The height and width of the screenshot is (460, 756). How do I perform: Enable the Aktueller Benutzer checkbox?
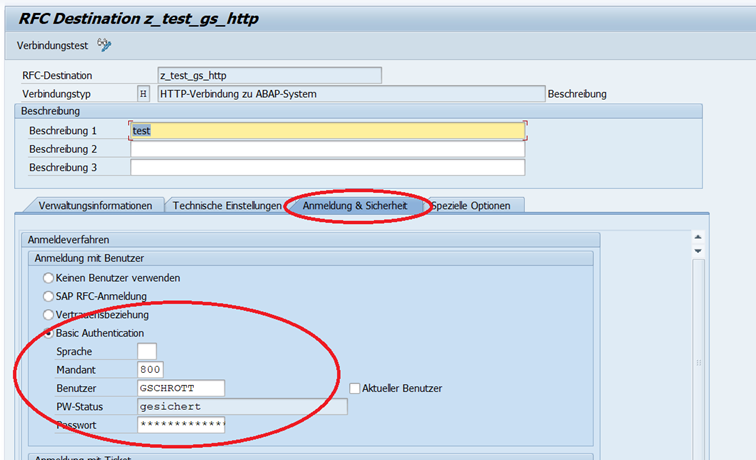coord(354,388)
